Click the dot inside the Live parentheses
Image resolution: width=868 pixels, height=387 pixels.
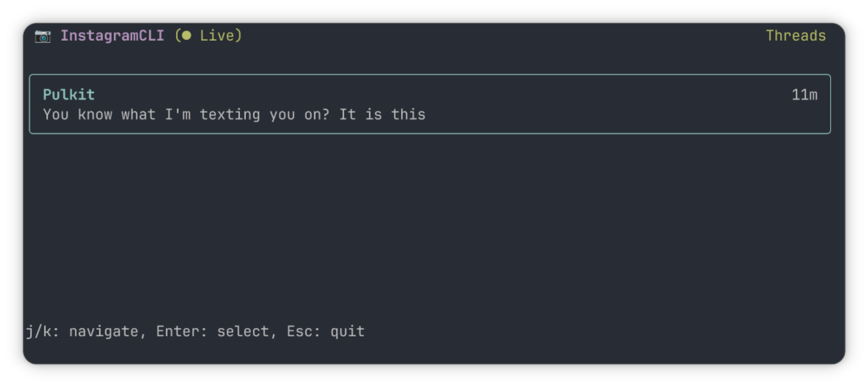187,35
